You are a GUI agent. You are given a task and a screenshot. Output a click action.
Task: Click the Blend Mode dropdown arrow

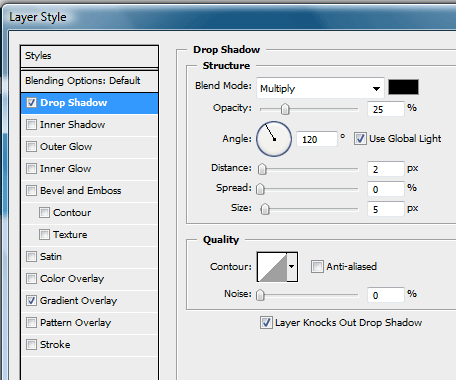click(376, 89)
